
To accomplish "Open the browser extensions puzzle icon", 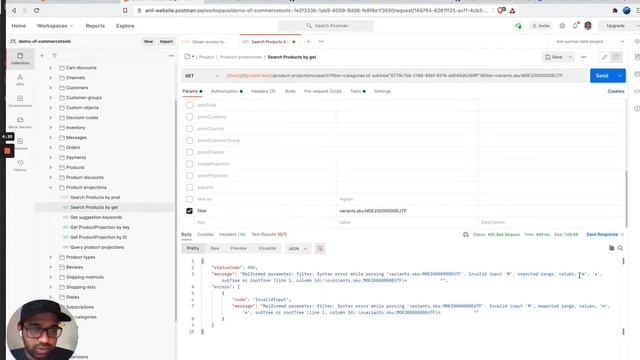I will pos(615,11).
